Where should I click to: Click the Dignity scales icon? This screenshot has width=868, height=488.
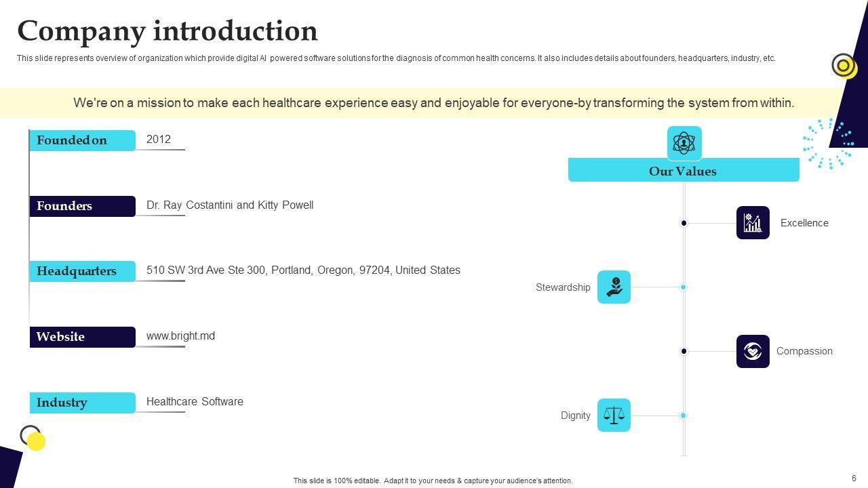pos(614,415)
